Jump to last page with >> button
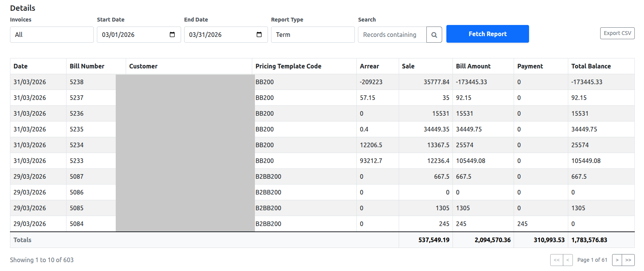Viewport: 644px width, 271px height. point(628,260)
